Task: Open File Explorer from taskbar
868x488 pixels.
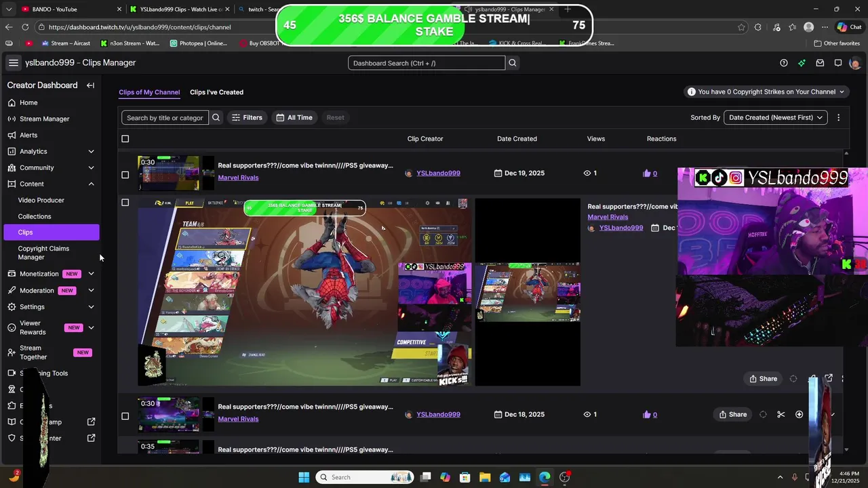Action: [485, 477]
